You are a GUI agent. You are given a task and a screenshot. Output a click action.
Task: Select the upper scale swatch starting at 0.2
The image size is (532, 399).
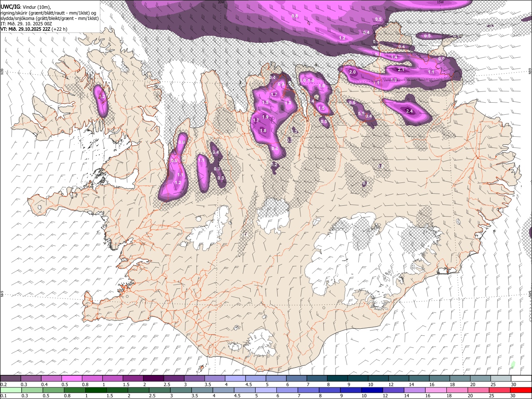[x=10, y=379]
